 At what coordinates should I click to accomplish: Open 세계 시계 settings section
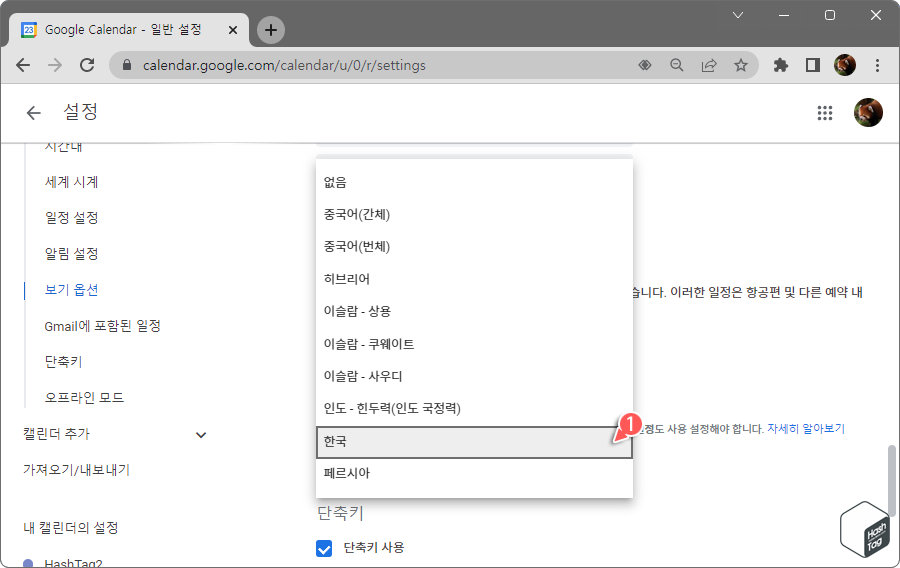[72, 182]
